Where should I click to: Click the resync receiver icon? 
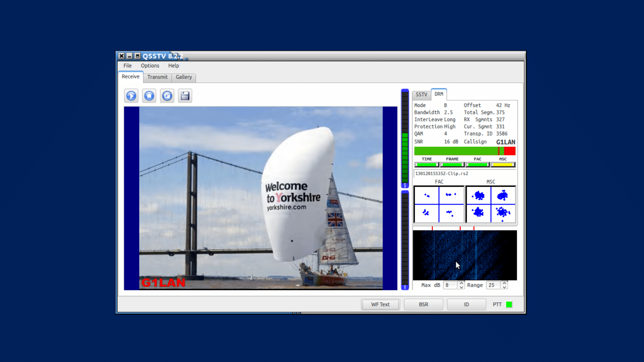pos(167,96)
